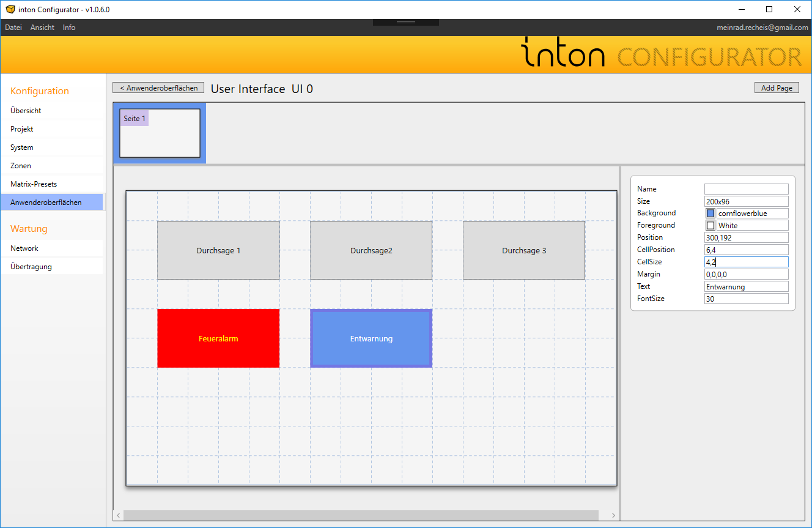Go back to Anwenderoberflächen list
Viewport: 812px width, 528px height.
(158, 88)
